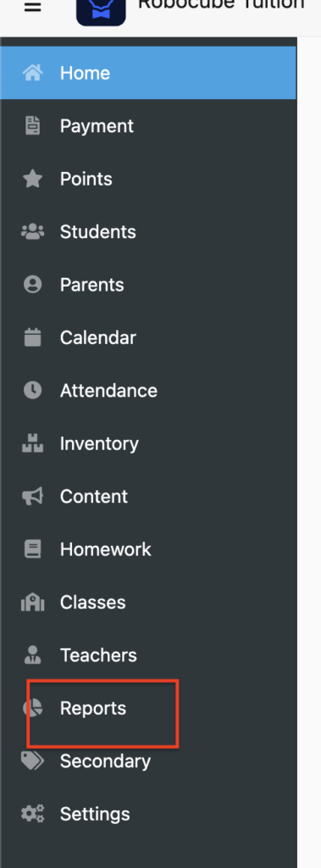
Task: Click the Inventory boxes icon
Action: [33, 443]
